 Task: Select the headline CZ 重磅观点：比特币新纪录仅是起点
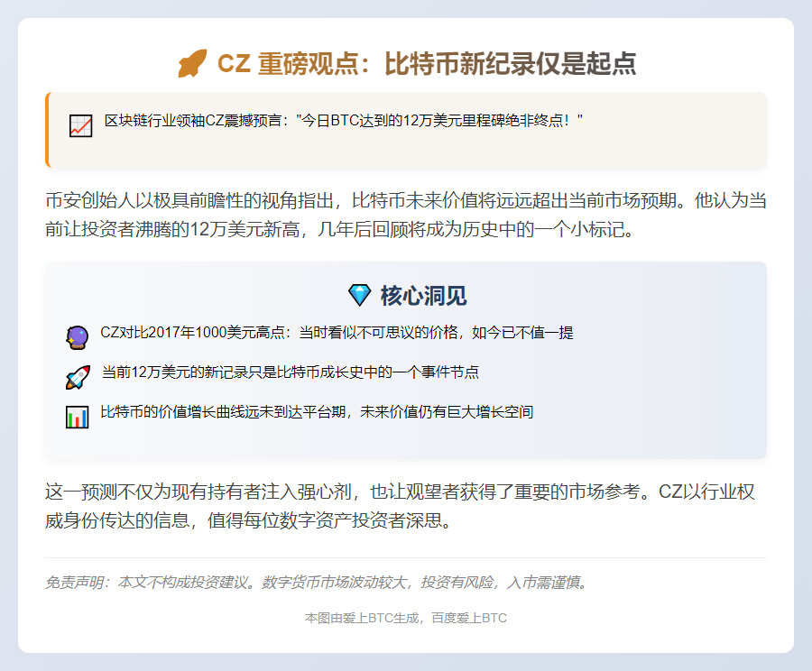pyautogui.click(x=427, y=64)
